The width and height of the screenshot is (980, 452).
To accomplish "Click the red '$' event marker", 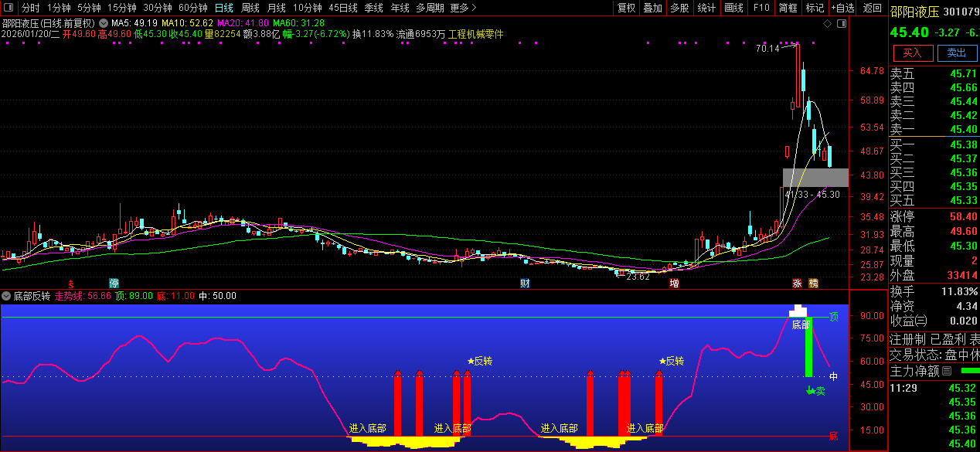I will (x=71, y=284).
